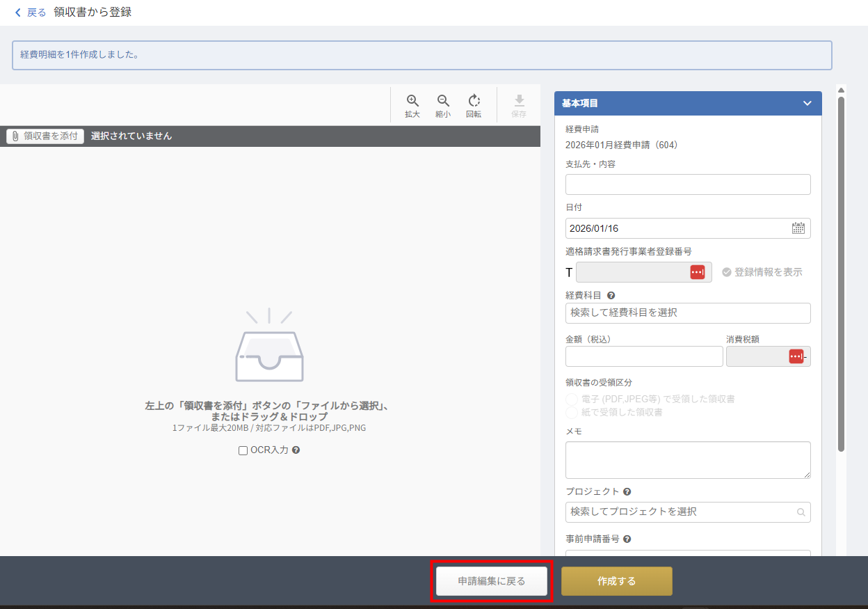Click the help icon beside OCR入力
This screenshot has height=609, width=868.
pyautogui.click(x=296, y=450)
